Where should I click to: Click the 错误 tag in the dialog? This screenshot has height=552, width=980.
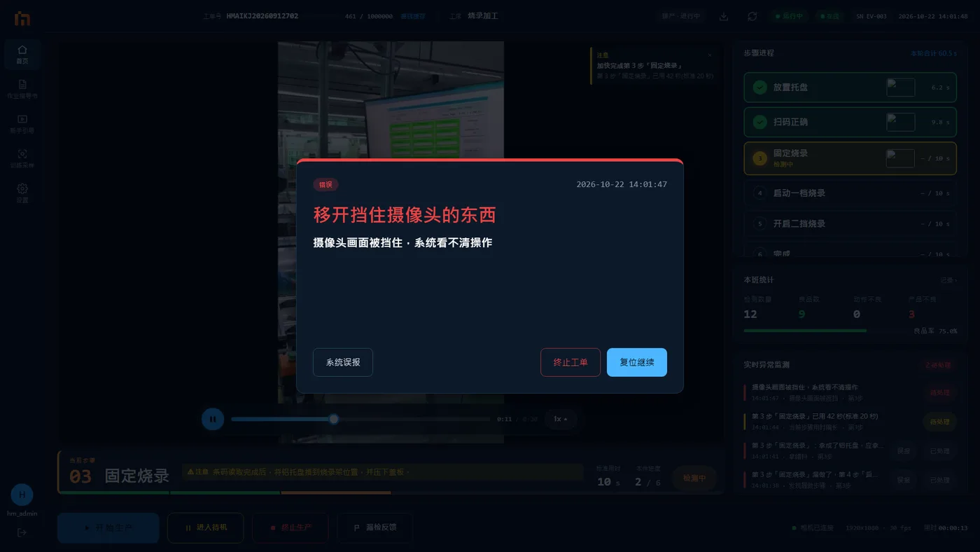(x=325, y=184)
